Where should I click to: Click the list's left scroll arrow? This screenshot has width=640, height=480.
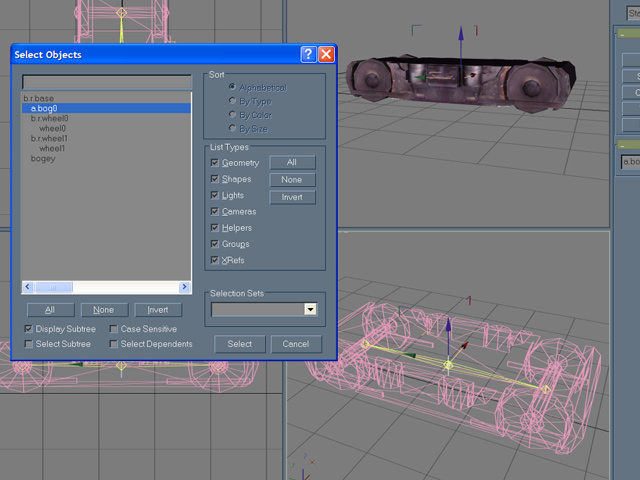coord(27,287)
